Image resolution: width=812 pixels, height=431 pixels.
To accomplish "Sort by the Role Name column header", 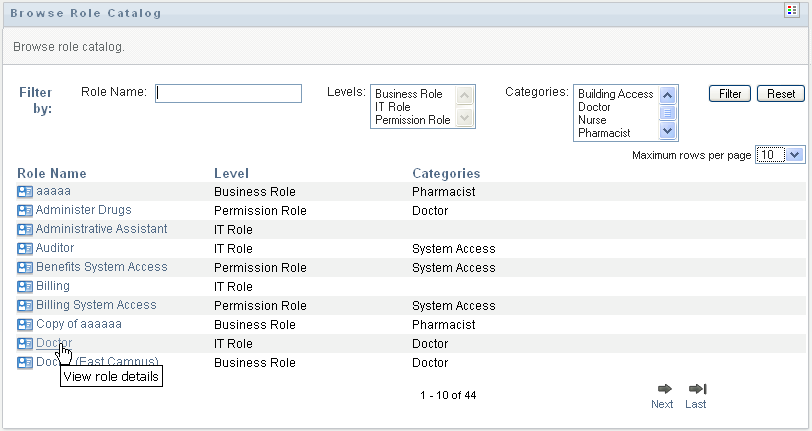I will [52, 173].
